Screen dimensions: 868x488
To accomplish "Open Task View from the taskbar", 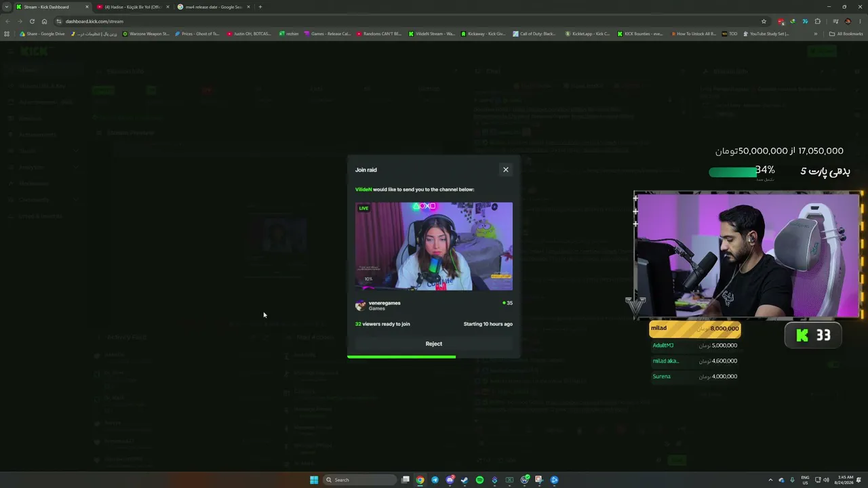I will pyautogui.click(x=406, y=480).
